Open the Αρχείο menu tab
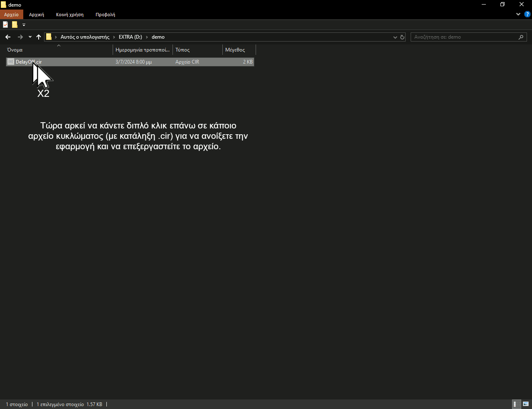The width and height of the screenshot is (532, 409). (x=11, y=15)
